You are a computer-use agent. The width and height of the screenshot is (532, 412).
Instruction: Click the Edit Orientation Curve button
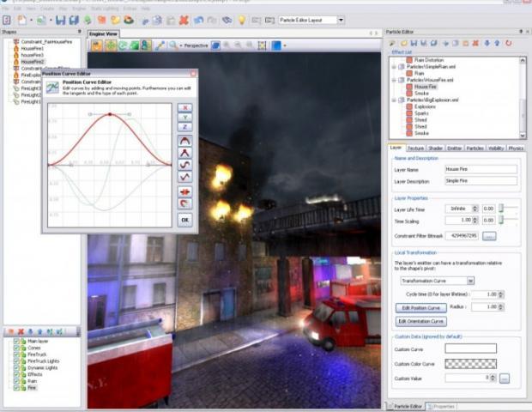[421, 321]
